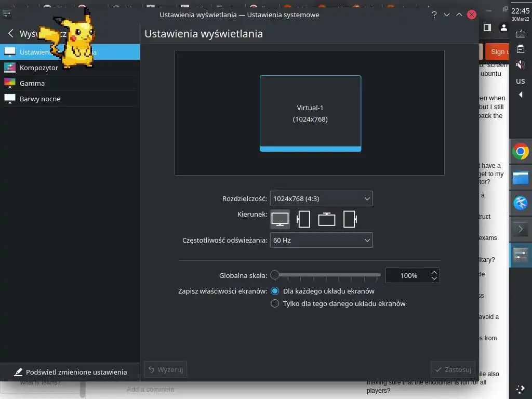Open the Częstotliwość odświeżania 60 Hz dropdown
The height and width of the screenshot is (399, 532).
click(321, 240)
